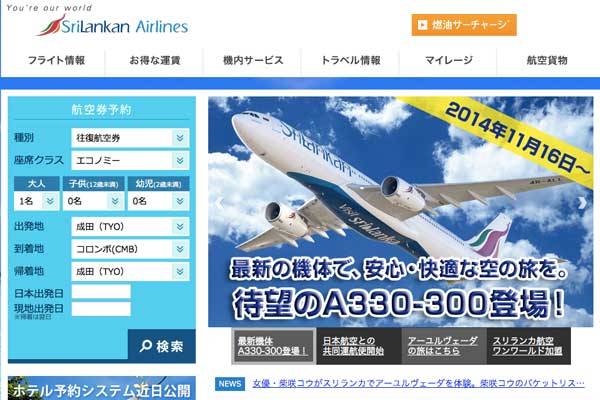Click the 日本出発日 date input field

(101, 292)
